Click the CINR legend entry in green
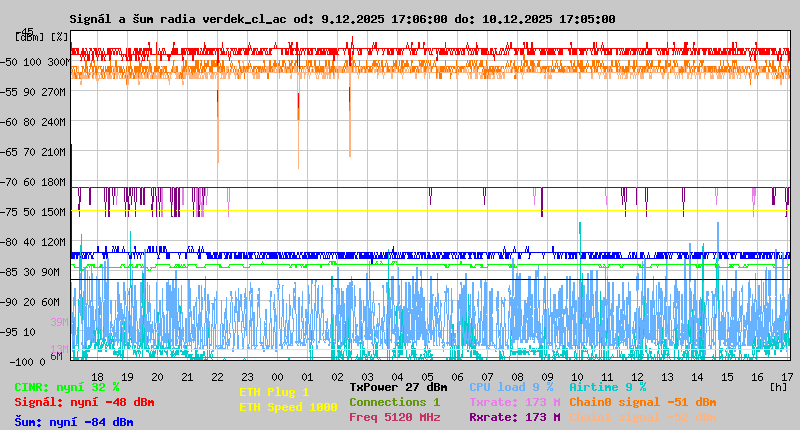The image size is (800, 430). 67,387
